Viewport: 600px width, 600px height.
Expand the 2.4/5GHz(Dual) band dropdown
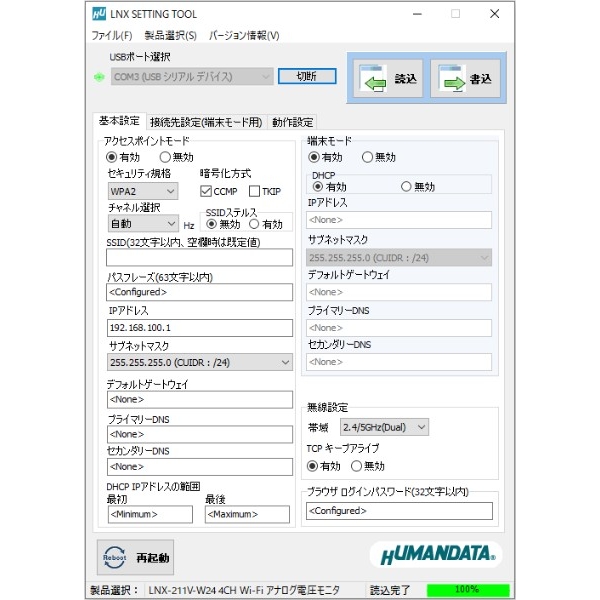pyautogui.click(x=384, y=427)
